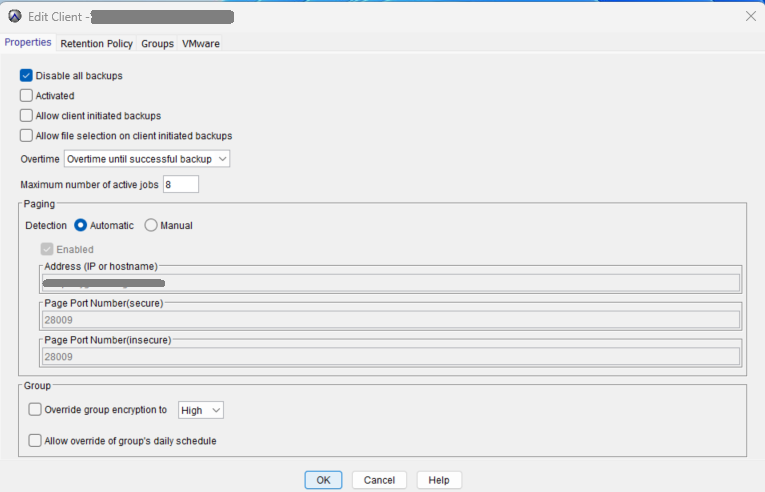Screen dimensions: 765x492
Task: Open the Groups tab
Action: click(157, 43)
